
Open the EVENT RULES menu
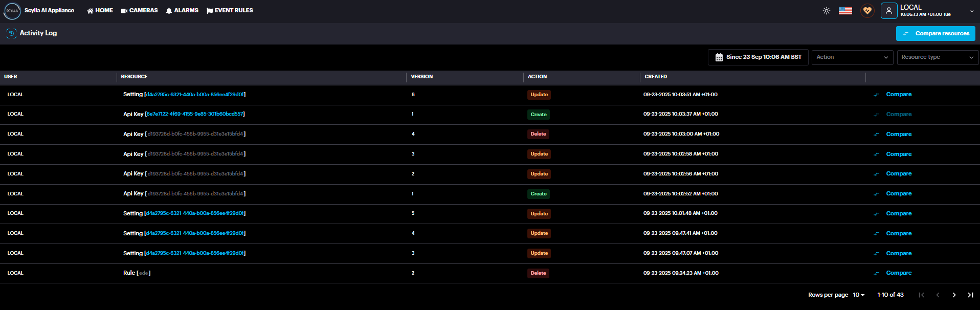coord(230,11)
